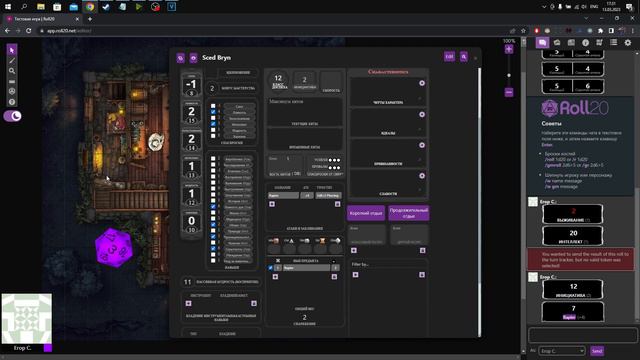Click the first purple icon left of Sced Bryn
Viewport: 640px width, 360px height.
[x=180, y=58]
